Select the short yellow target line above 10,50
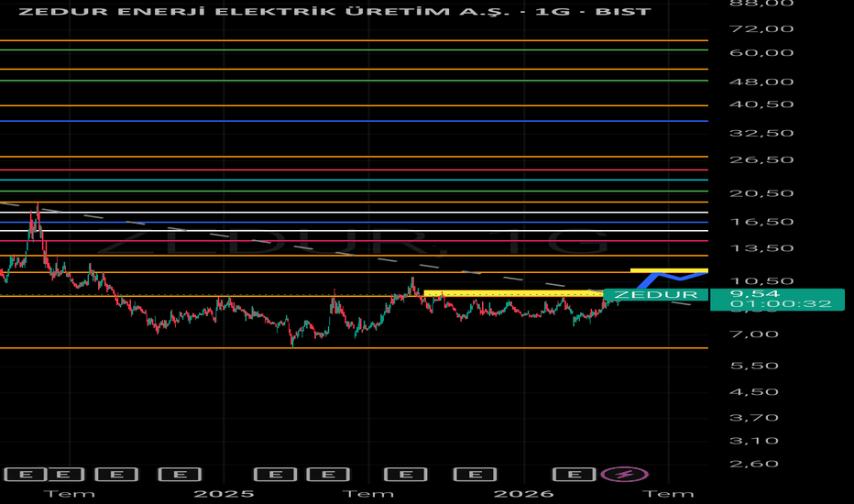This screenshot has width=854, height=504. (x=670, y=270)
